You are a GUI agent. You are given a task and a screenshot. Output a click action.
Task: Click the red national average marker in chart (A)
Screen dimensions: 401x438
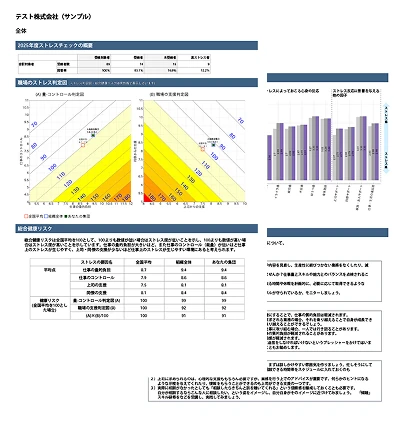click(x=83, y=145)
